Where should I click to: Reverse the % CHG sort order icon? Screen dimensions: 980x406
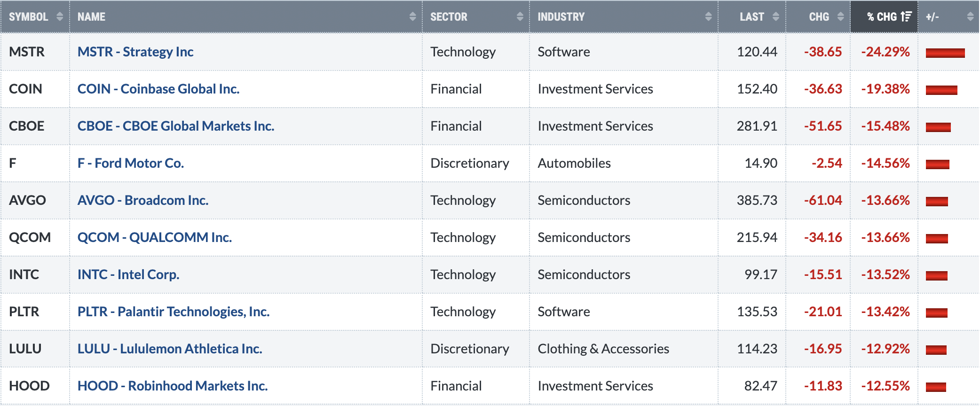coord(906,16)
